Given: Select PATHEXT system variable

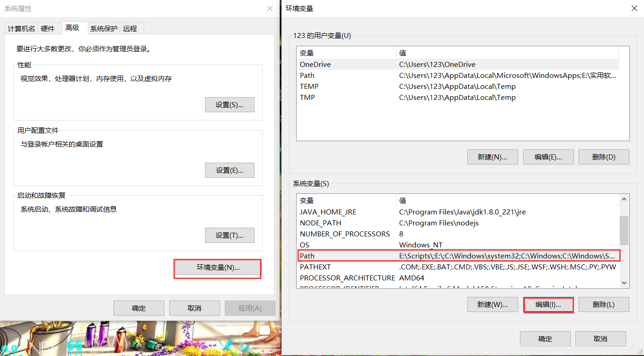Looking at the screenshot, I should (458, 267).
